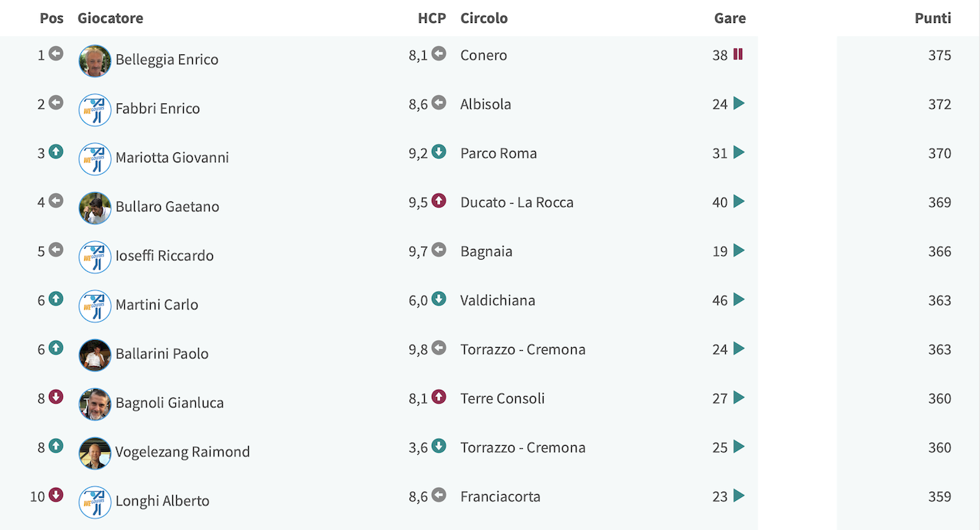Expand Fabbri Enrico's gare with the play arrow

[739, 103]
